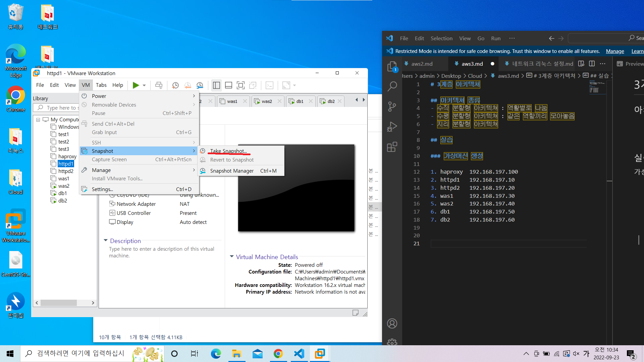
Task: Switch to the db2 VM tab
Action: click(x=331, y=101)
